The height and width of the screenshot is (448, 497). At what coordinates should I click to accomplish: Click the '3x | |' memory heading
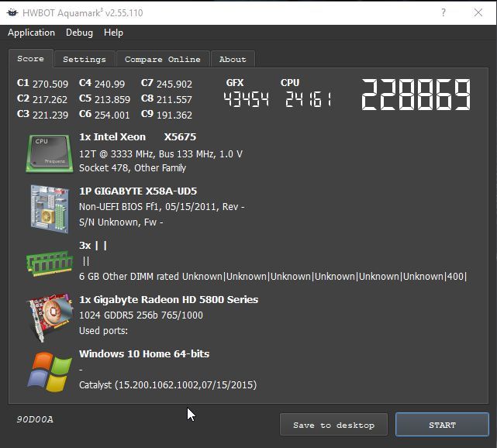pos(93,246)
